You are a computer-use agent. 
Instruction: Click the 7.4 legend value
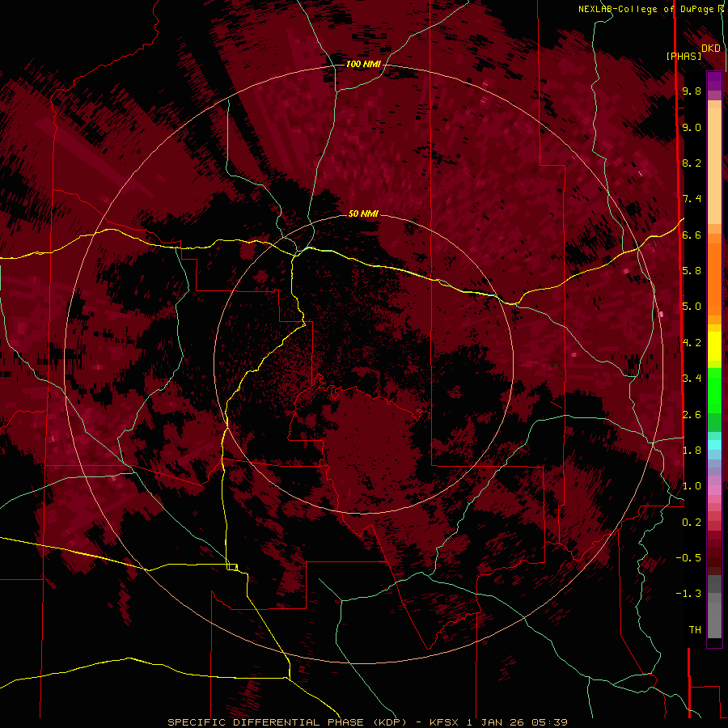tap(692, 199)
